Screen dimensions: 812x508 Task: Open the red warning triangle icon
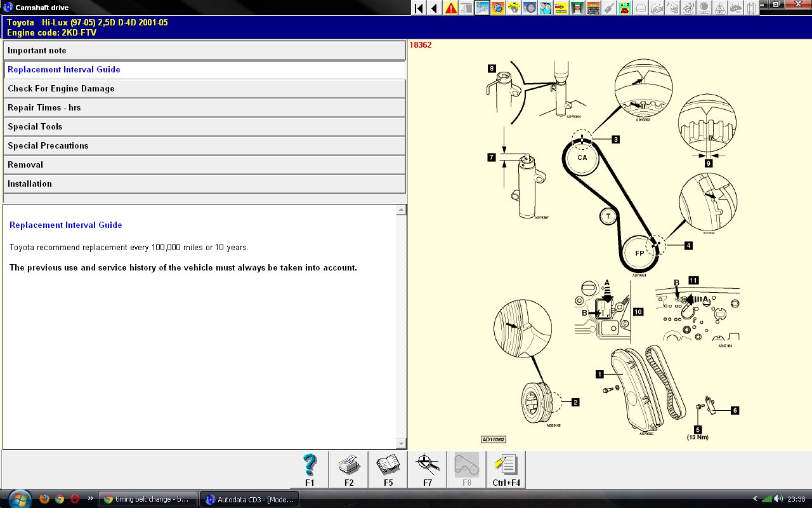point(450,8)
